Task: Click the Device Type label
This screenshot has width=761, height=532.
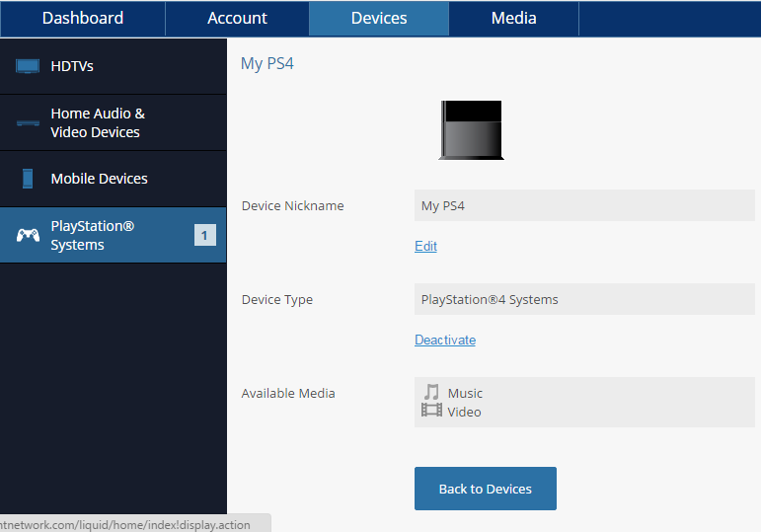Action: pos(277,300)
